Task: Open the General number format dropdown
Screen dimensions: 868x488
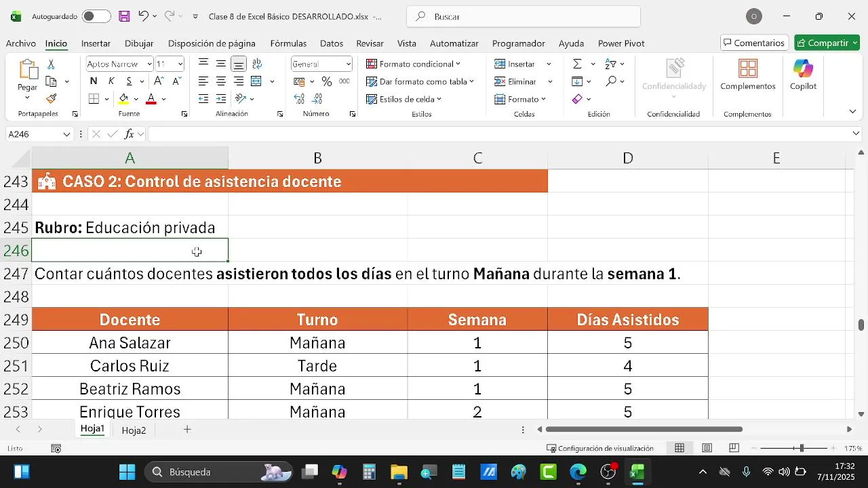Action: coord(349,64)
